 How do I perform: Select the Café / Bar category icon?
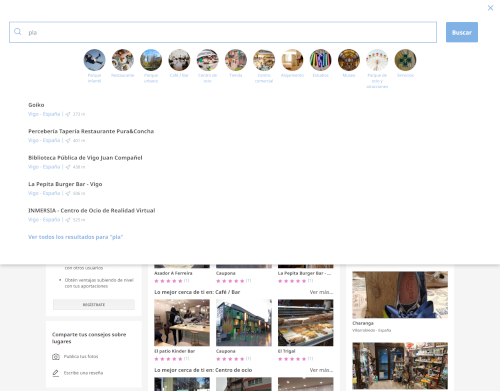coord(179,60)
